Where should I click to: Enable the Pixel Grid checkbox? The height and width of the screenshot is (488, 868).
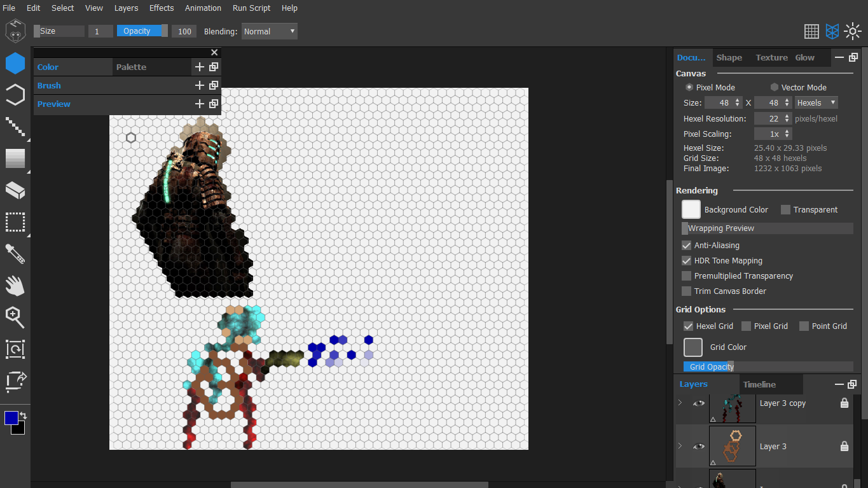click(746, 326)
